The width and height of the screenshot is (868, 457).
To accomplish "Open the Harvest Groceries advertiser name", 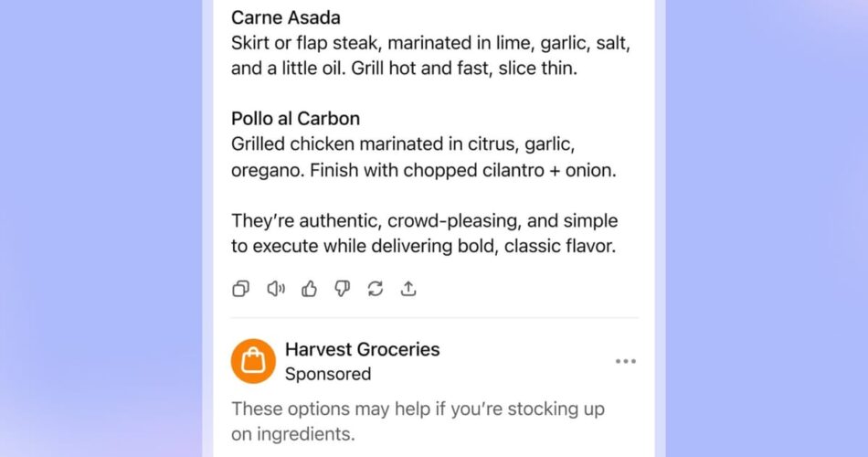I will tap(362, 349).
